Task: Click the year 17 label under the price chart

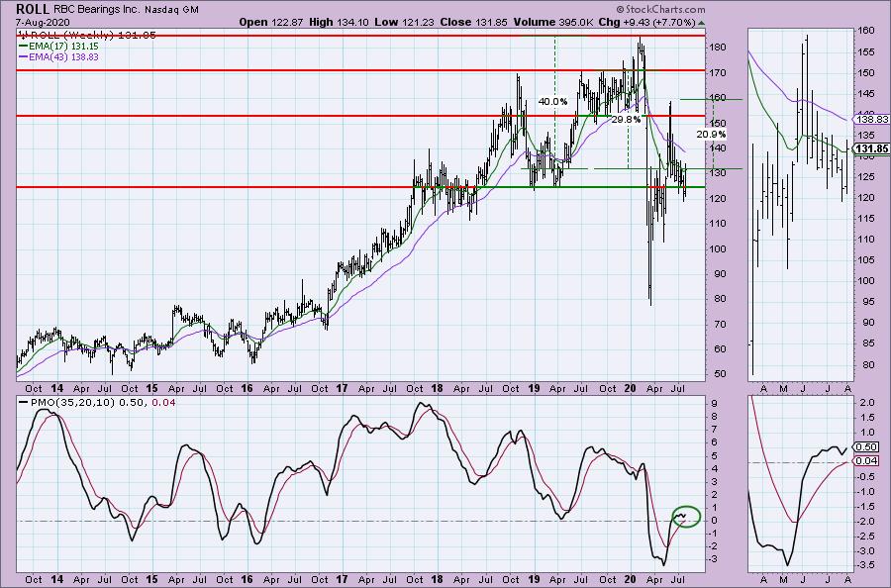Action: tap(342, 389)
